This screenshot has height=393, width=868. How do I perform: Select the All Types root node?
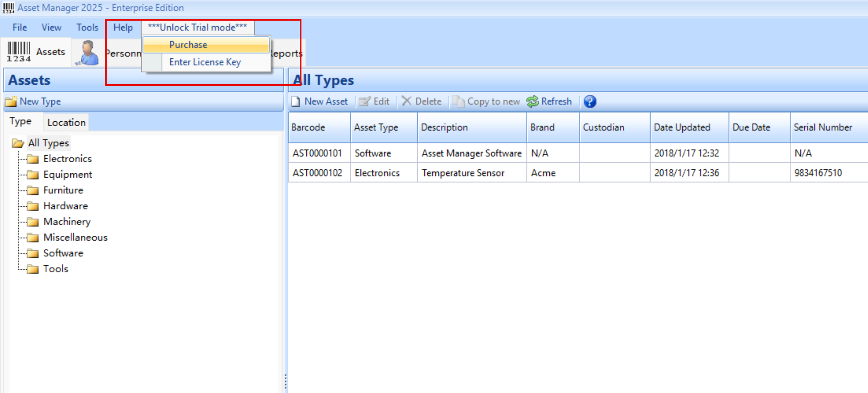[48, 143]
